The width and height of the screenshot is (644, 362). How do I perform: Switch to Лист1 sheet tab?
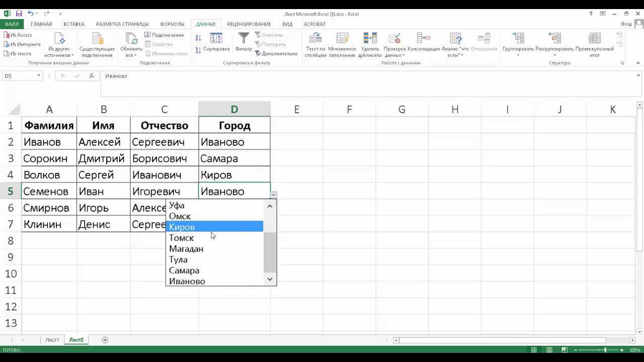(52, 340)
